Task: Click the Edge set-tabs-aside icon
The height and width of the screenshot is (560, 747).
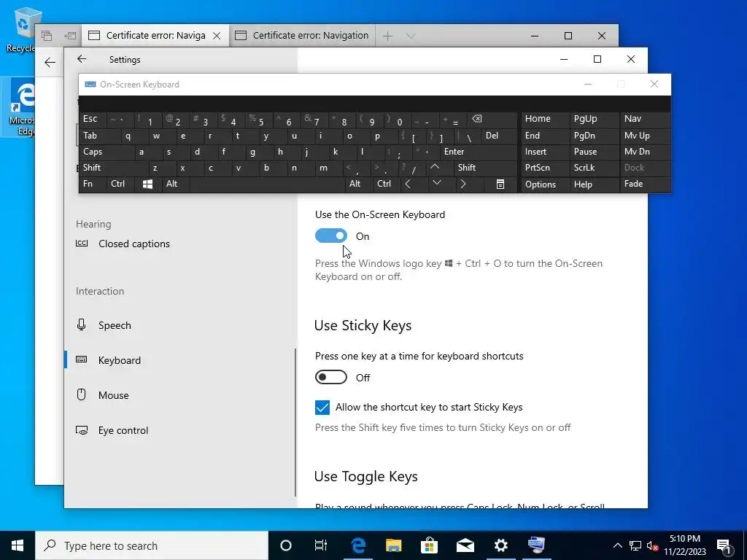Action: (70, 36)
